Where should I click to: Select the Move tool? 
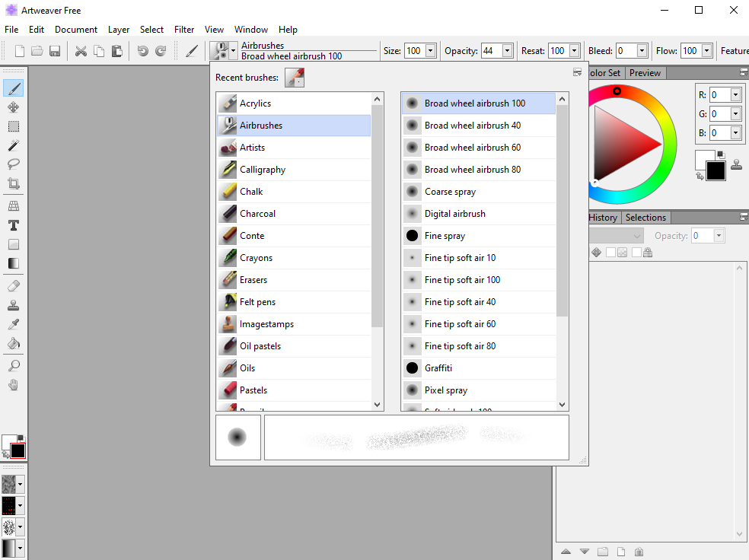tap(14, 107)
